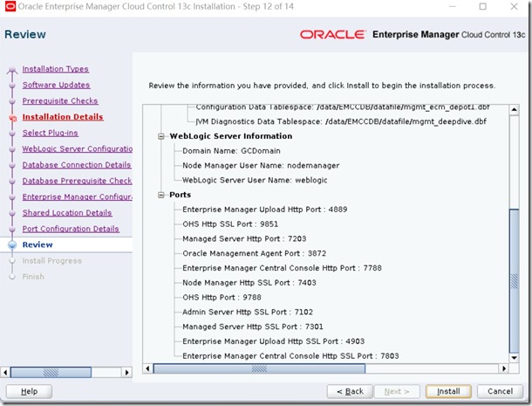Collapse the Ports tree node
This screenshot has height=406, width=532.
pyautogui.click(x=161, y=195)
